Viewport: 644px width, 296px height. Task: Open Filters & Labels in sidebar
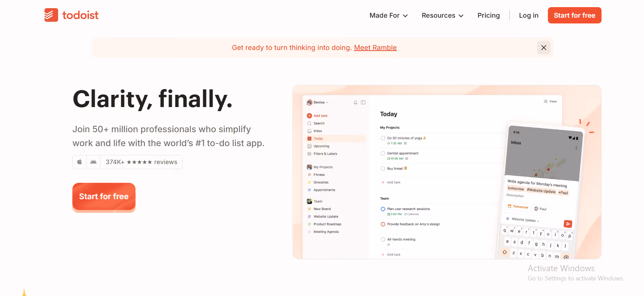[325, 154]
